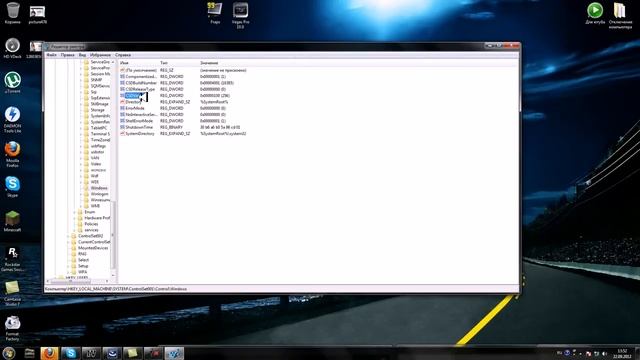
Task: Open the Справка menu
Action: click(x=123, y=55)
